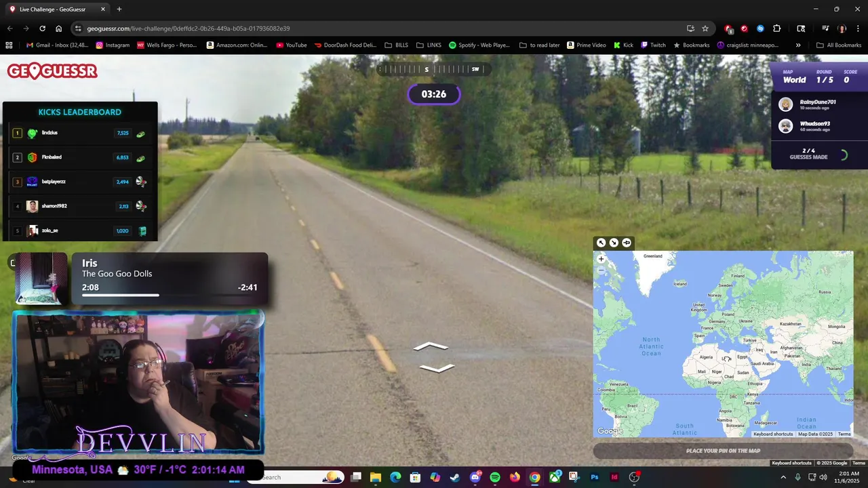The width and height of the screenshot is (868, 488).
Task: Open the browser home page
Action: (x=58, y=28)
